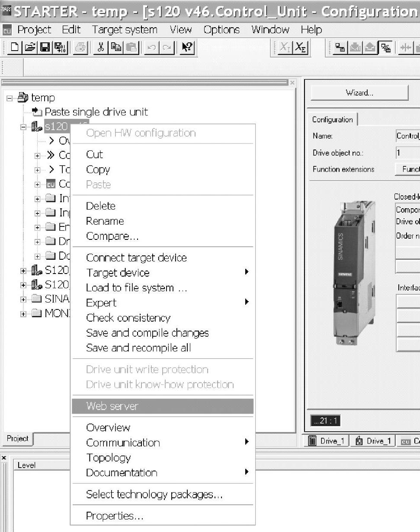Click the Function extensions Funct button
420x532 pixels.
click(407, 169)
